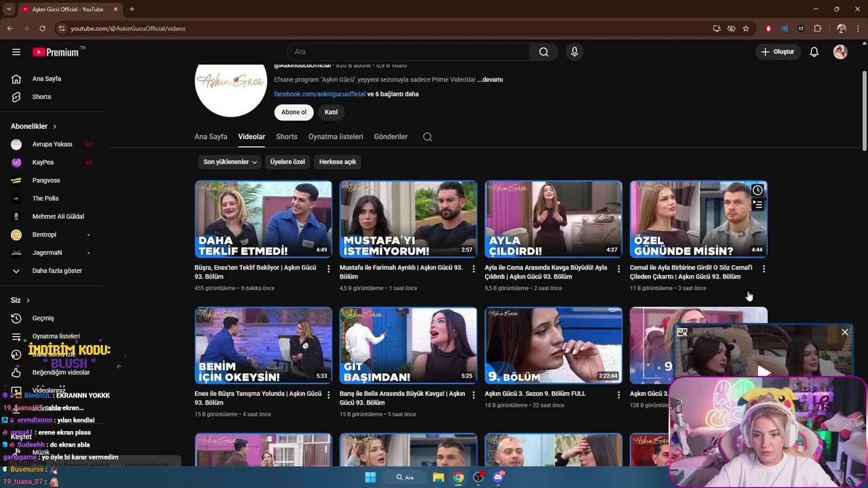The image size is (868, 488).
Task: Switch to channel Shorts tab
Action: pos(287,137)
